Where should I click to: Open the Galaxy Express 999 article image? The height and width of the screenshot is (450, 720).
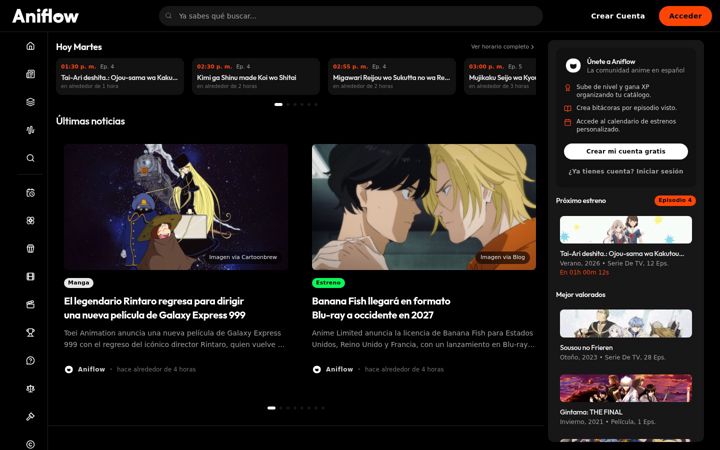(x=176, y=207)
